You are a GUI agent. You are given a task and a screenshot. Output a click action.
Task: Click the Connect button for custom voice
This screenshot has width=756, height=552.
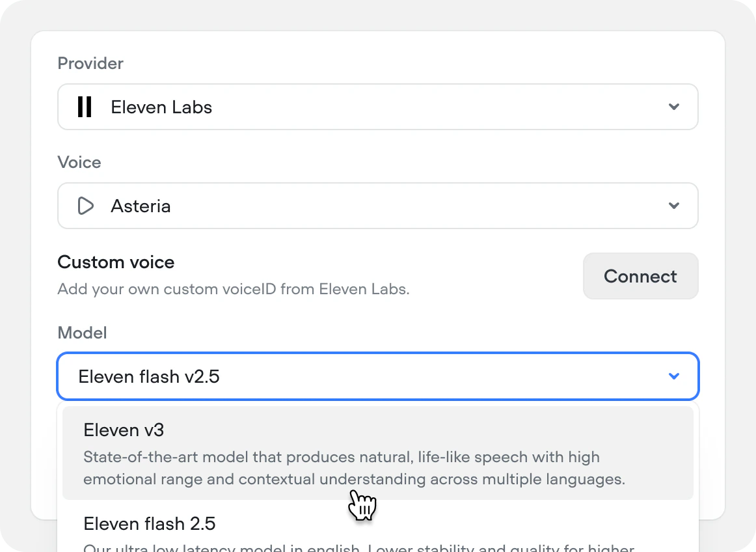(640, 276)
